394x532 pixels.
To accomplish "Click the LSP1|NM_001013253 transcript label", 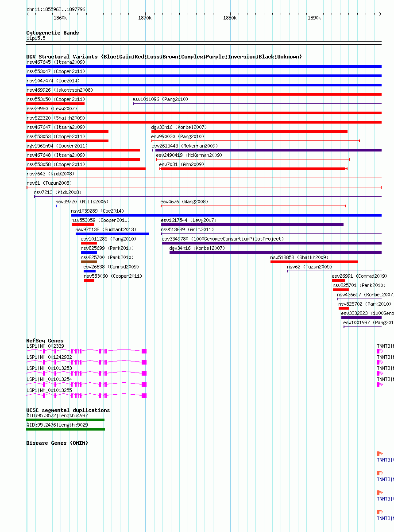I will pos(49,368).
